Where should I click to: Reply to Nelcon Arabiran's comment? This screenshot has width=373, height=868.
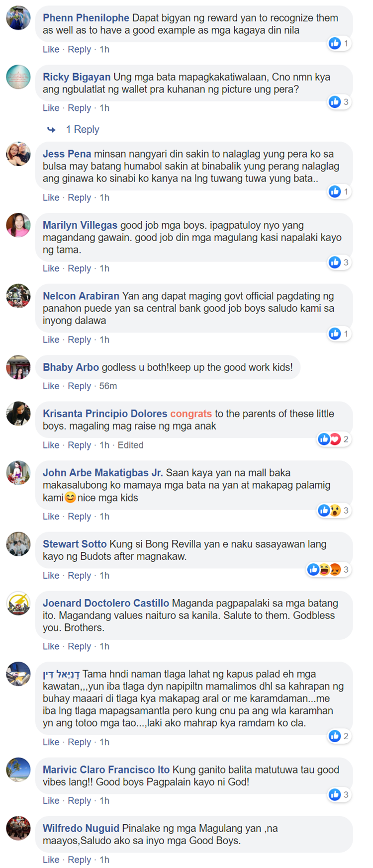79,340
